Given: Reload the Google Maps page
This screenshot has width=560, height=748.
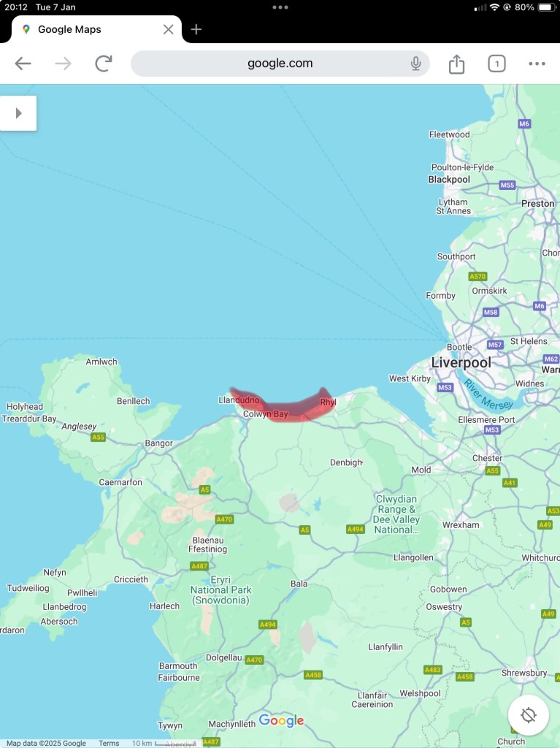Looking at the screenshot, I should (104, 64).
